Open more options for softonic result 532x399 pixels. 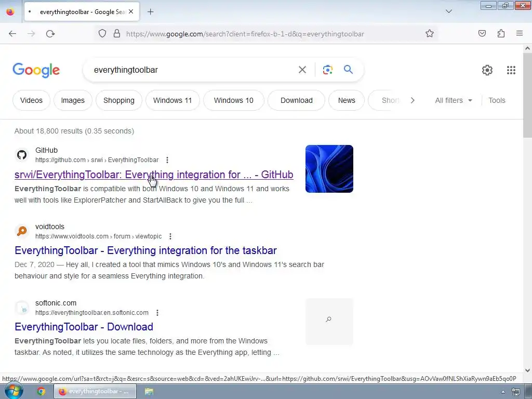(157, 312)
